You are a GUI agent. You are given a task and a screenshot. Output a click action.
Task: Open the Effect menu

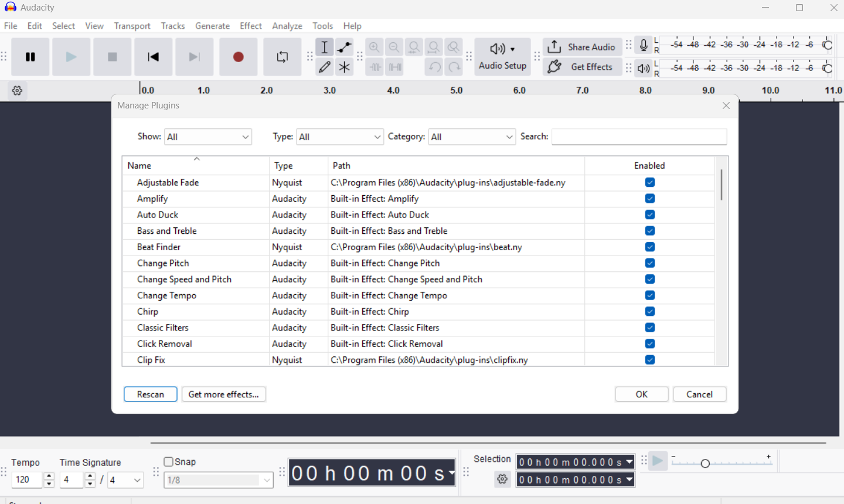251,26
